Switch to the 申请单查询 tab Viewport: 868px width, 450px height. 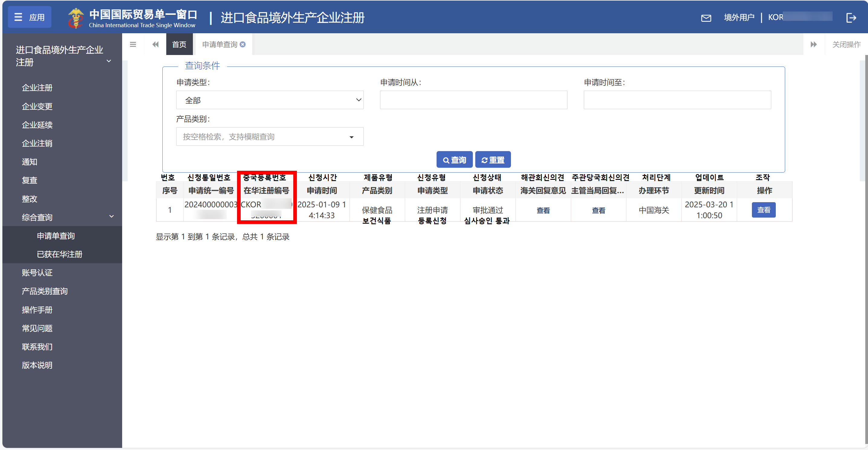click(x=220, y=44)
